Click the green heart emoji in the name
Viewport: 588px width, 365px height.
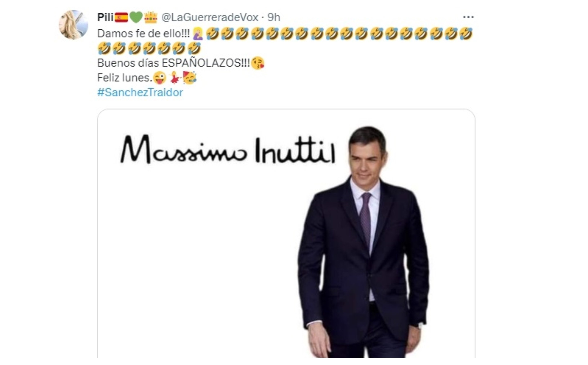point(136,18)
